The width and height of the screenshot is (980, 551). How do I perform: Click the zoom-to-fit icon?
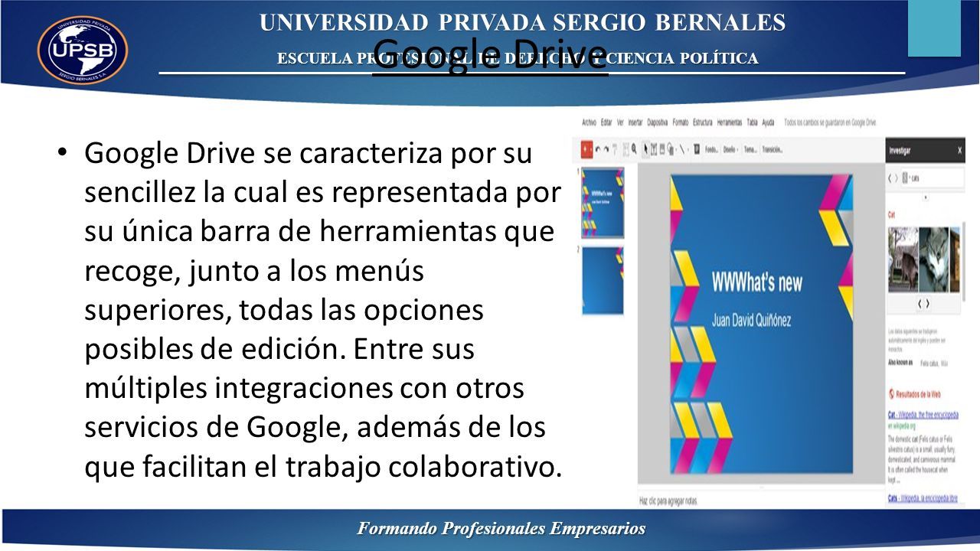tap(626, 149)
